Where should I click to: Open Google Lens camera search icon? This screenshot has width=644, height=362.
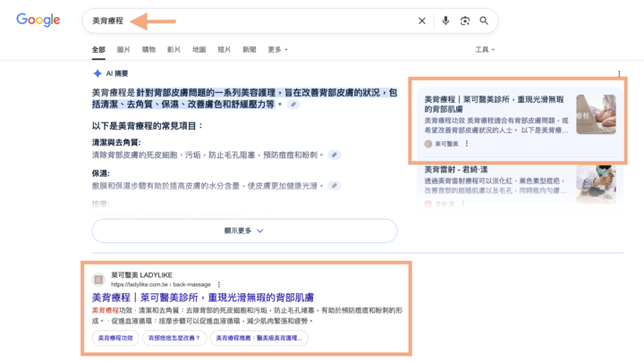click(465, 21)
